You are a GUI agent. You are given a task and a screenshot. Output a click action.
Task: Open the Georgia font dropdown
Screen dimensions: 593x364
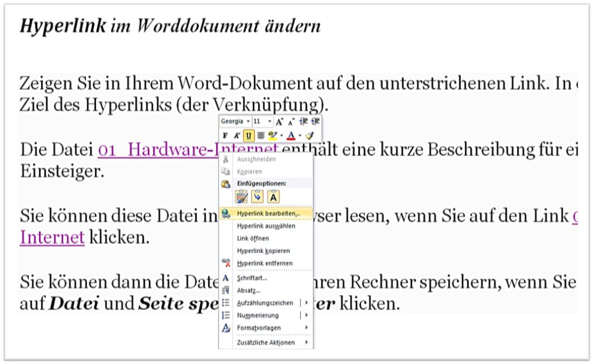coord(248,120)
